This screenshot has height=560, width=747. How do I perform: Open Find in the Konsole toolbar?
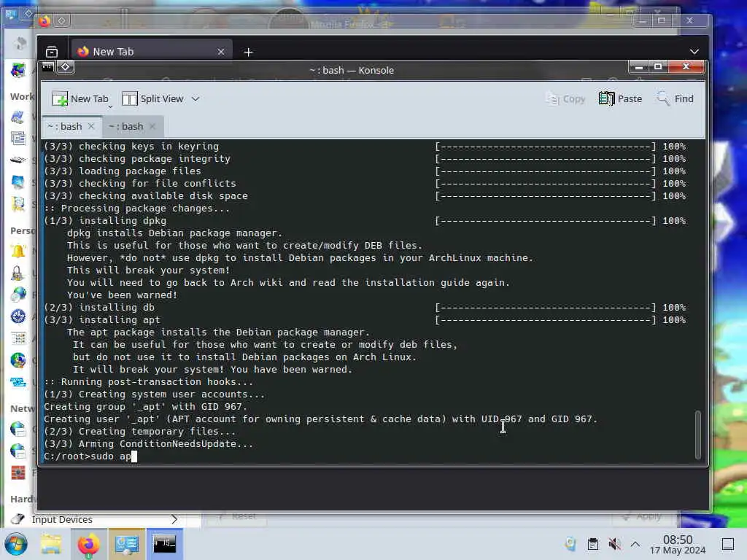675,98
